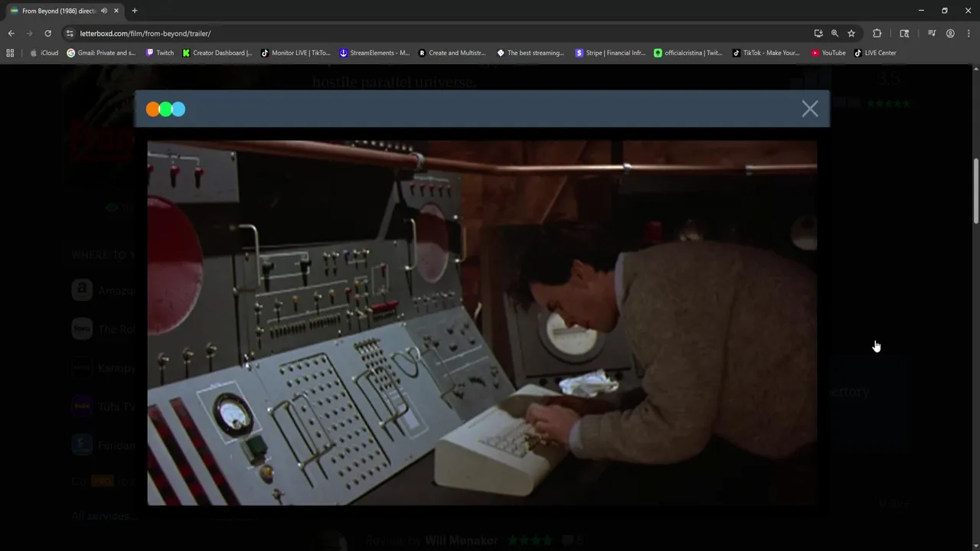The width and height of the screenshot is (980, 551).
Task: Open the apps grid in bookmarks bar
Action: coord(10,53)
